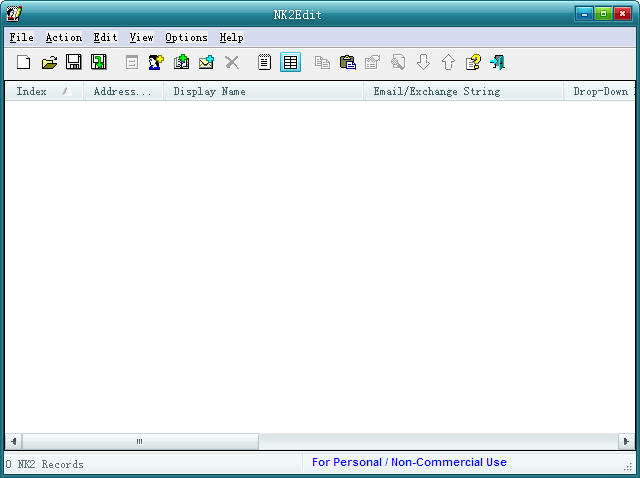The height and width of the screenshot is (478, 640).
Task: Move record down with the down arrow
Action: click(423, 62)
